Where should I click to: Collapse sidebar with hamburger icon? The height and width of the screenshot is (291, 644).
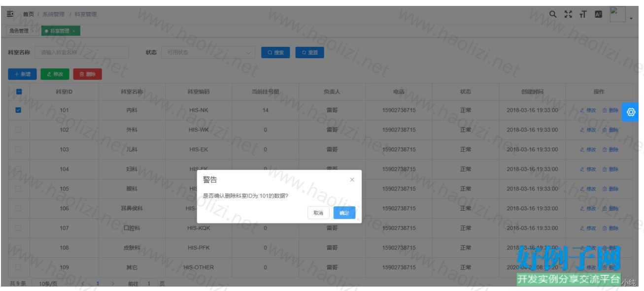10,14
